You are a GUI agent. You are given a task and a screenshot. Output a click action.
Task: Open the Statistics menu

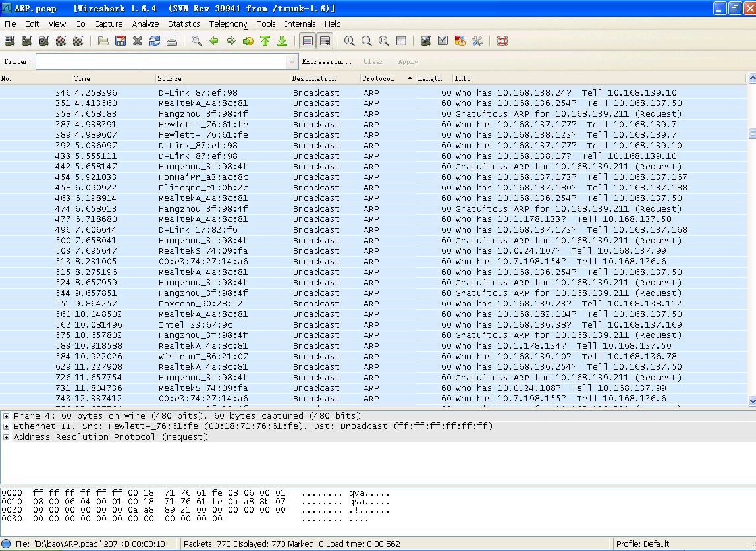click(x=183, y=24)
